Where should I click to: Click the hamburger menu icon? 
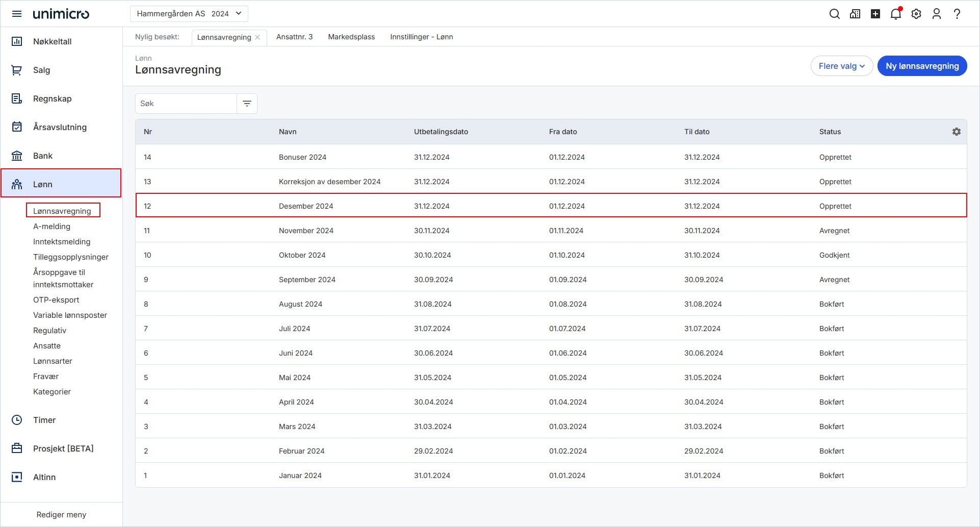[17, 14]
